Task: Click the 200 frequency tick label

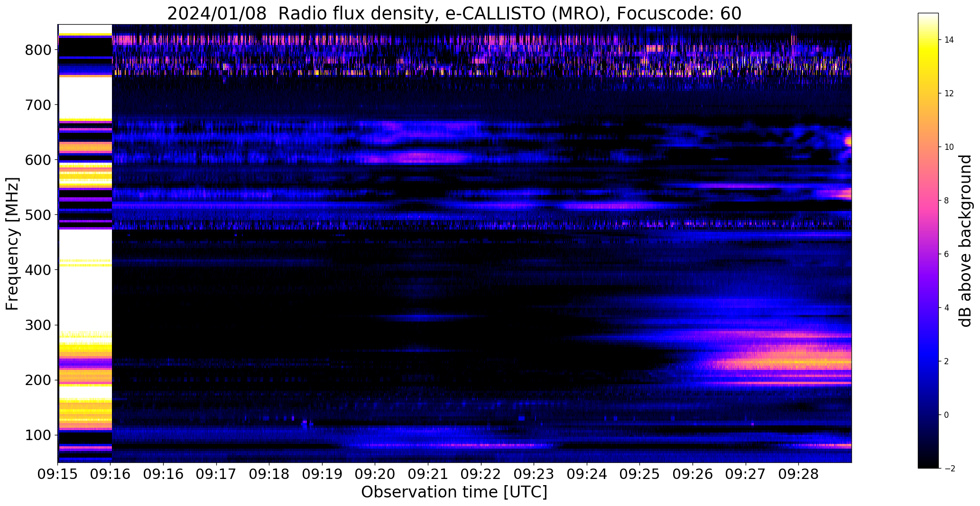Action: click(38, 380)
